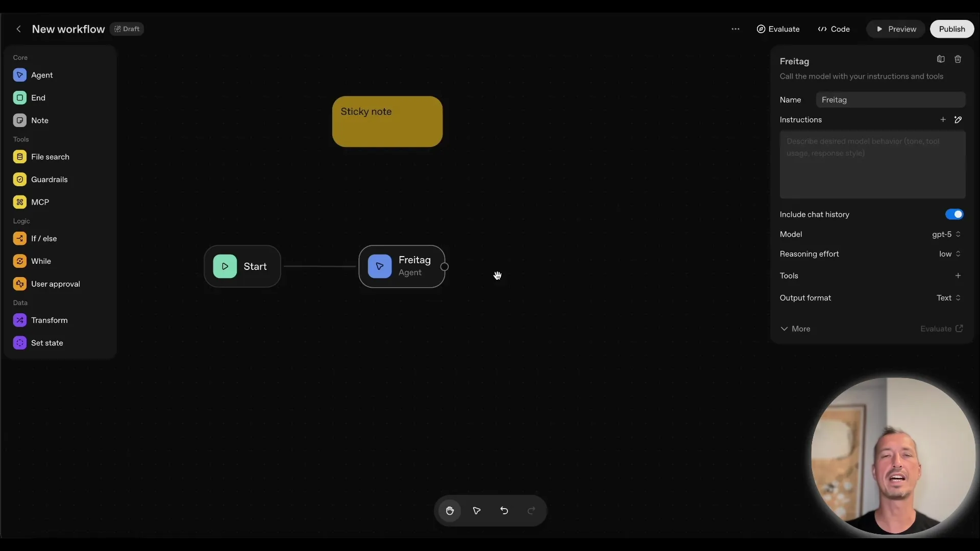The height and width of the screenshot is (551, 980).
Task: Add a File search tool node
Action: [51, 157]
